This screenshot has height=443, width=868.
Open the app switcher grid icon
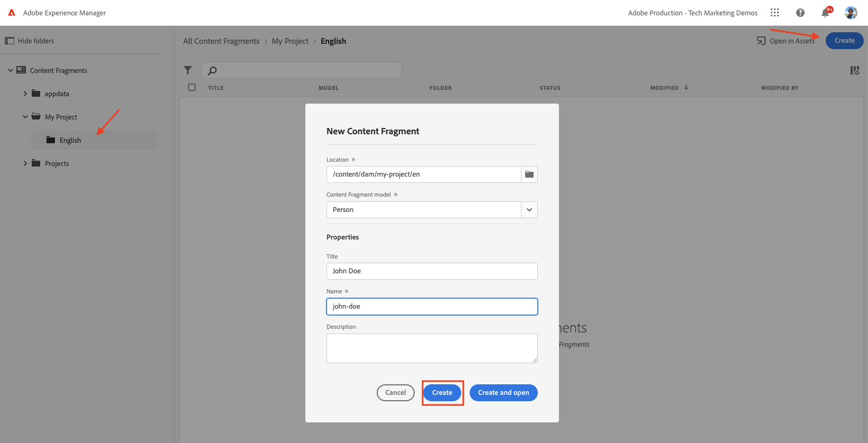point(774,13)
